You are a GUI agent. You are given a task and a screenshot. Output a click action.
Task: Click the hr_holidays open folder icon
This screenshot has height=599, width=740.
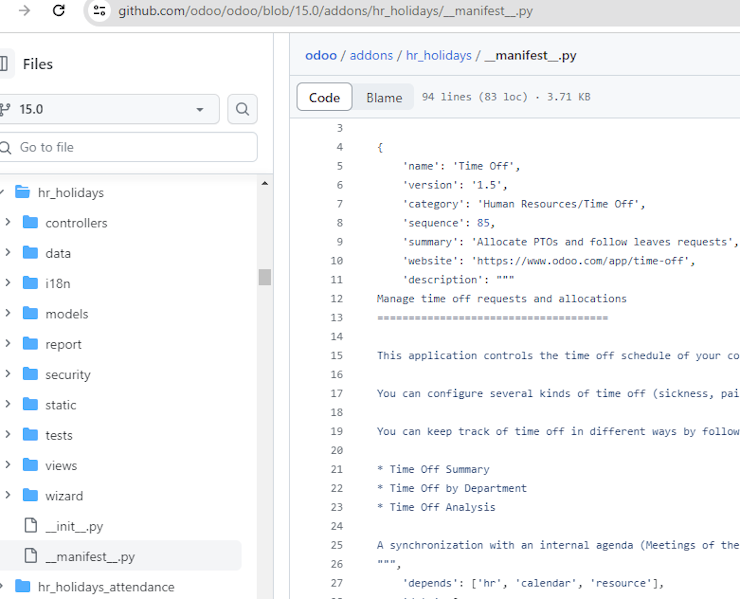tap(22, 192)
